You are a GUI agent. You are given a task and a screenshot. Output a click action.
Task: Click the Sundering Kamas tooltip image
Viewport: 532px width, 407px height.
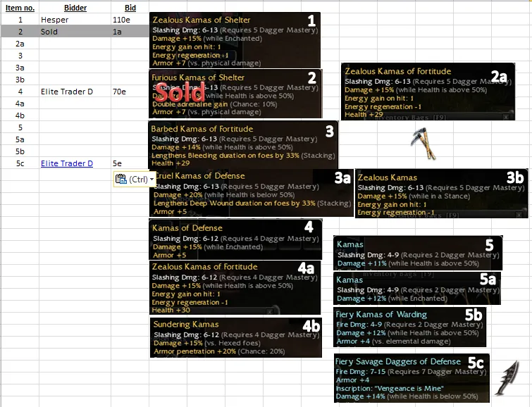[235, 338]
